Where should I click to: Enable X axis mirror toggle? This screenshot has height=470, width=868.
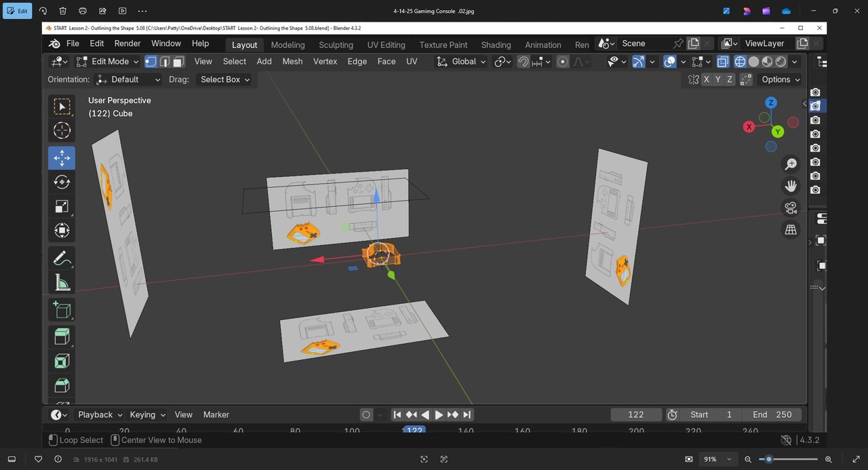point(707,79)
